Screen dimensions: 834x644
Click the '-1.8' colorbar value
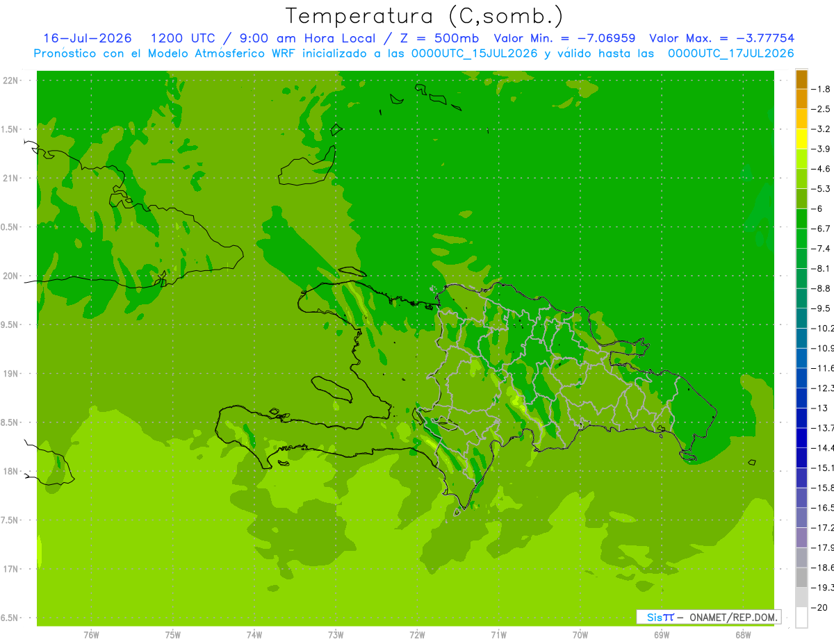click(x=821, y=89)
